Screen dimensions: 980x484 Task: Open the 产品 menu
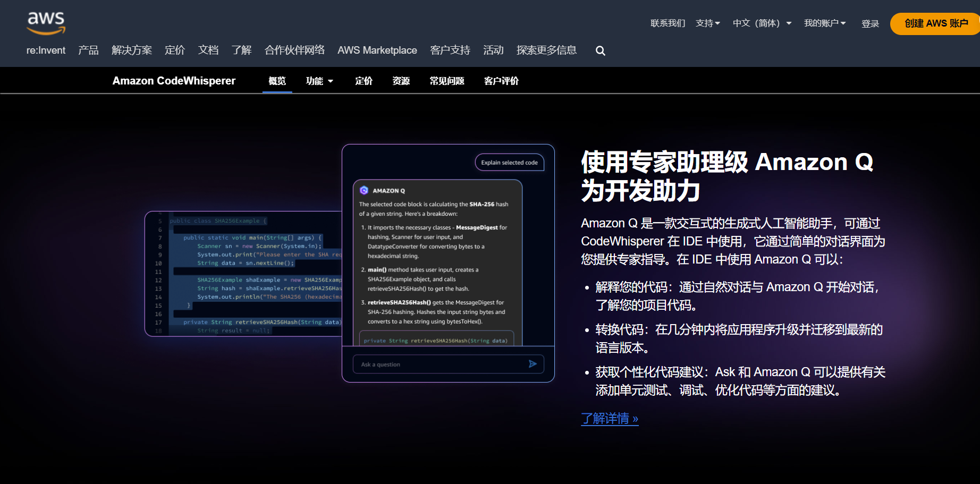coord(88,50)
